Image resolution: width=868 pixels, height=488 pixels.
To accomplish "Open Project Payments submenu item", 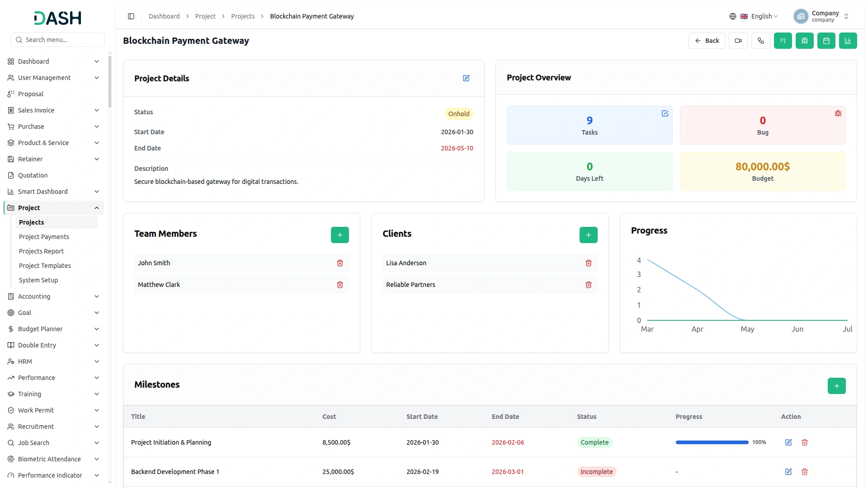I will 44,237.
